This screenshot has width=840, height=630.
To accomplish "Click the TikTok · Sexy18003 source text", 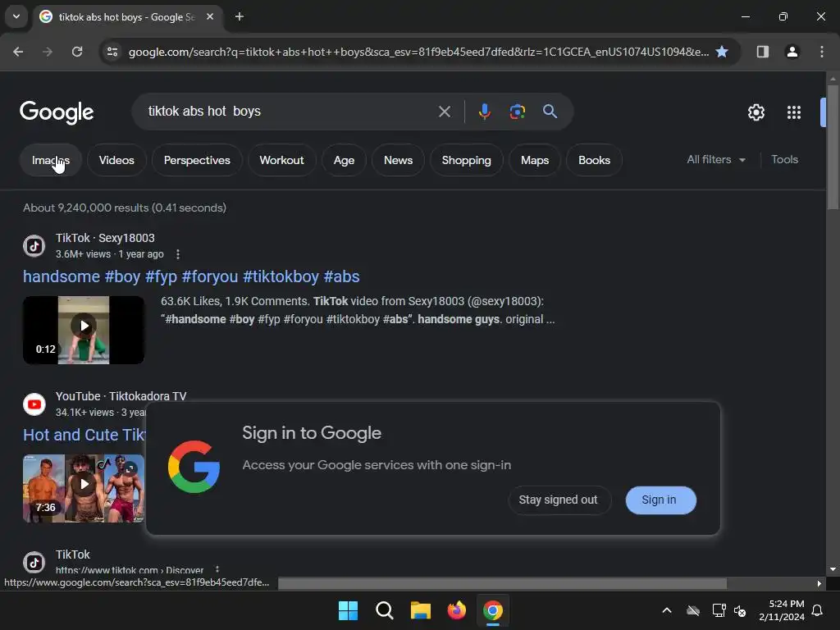I will [105, 238].
